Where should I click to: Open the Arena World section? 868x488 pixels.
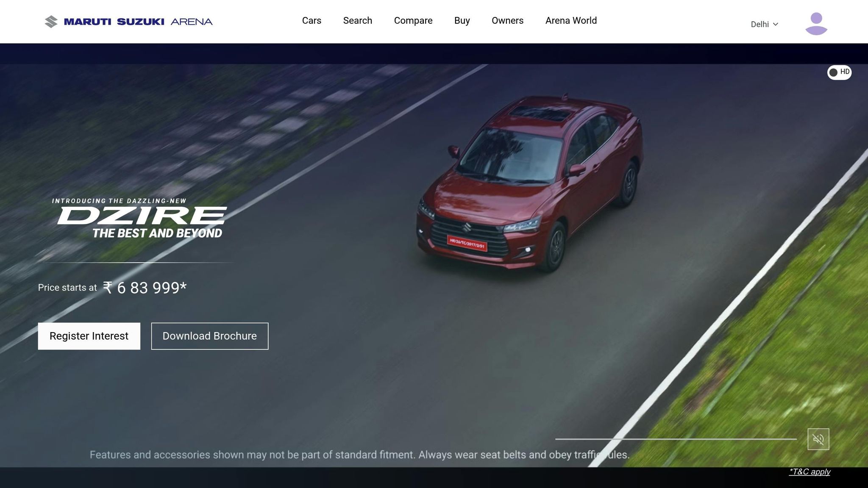(571, 20)
